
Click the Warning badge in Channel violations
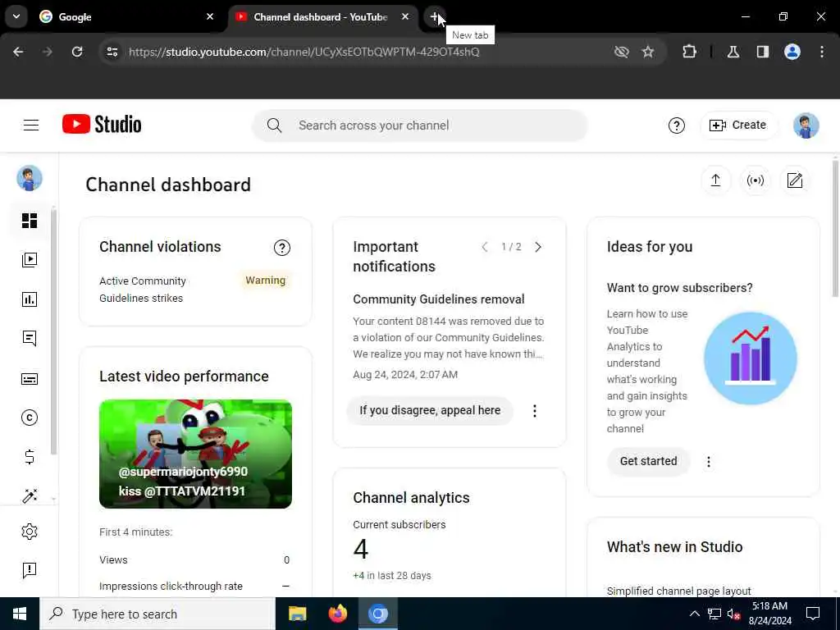(x=265, y=281)
